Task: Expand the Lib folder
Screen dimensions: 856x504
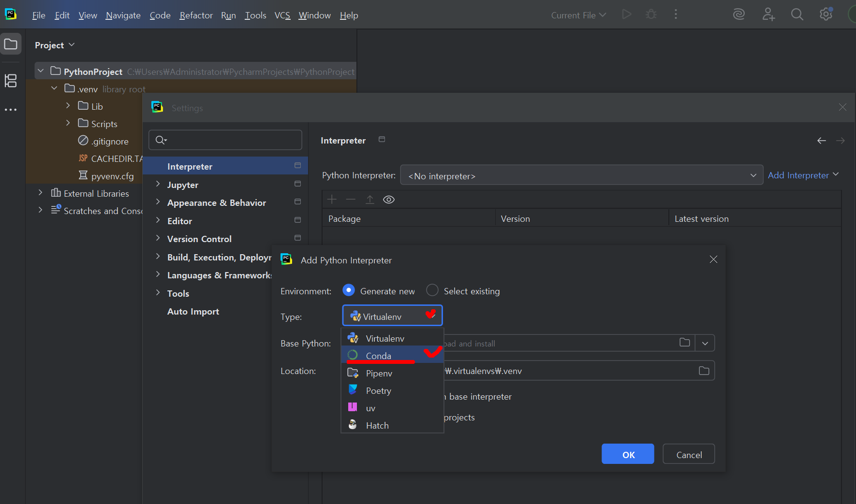Action: pyautogui.click(x=68, y=105)
